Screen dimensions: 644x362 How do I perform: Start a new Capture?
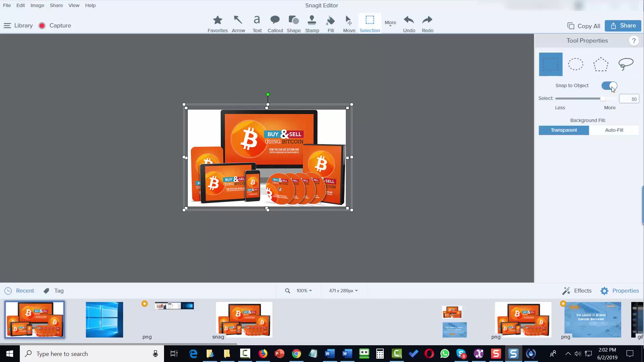[x=55, y=25]
